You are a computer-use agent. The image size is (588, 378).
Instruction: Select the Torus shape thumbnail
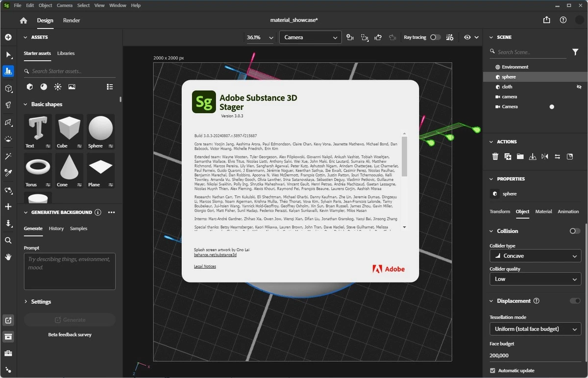tap(38, 171)
